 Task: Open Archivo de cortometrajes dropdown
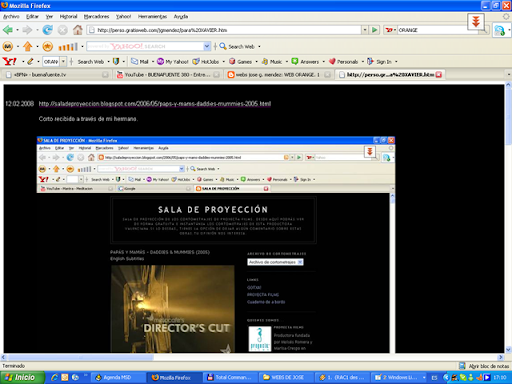point(275,262)
